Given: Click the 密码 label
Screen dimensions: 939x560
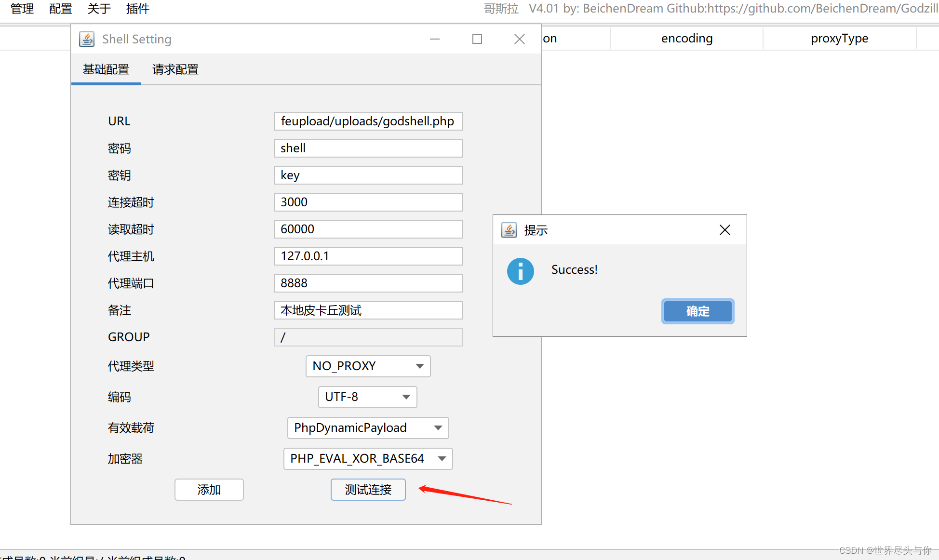Looking at the screenshot, I should tap(120, 148).
